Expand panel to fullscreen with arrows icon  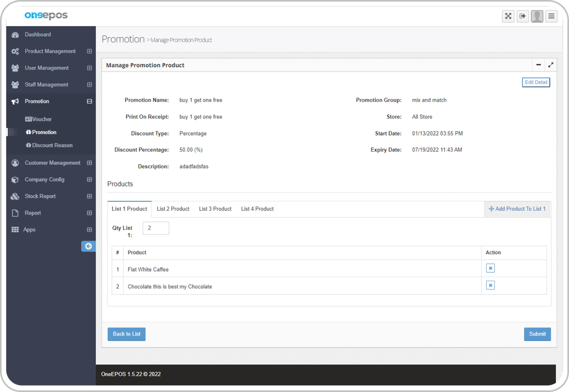pos(551,65)
